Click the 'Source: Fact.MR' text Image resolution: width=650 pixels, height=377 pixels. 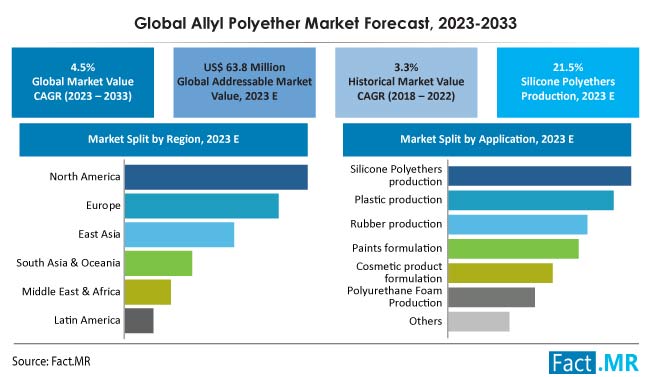(x=51, y=361)
